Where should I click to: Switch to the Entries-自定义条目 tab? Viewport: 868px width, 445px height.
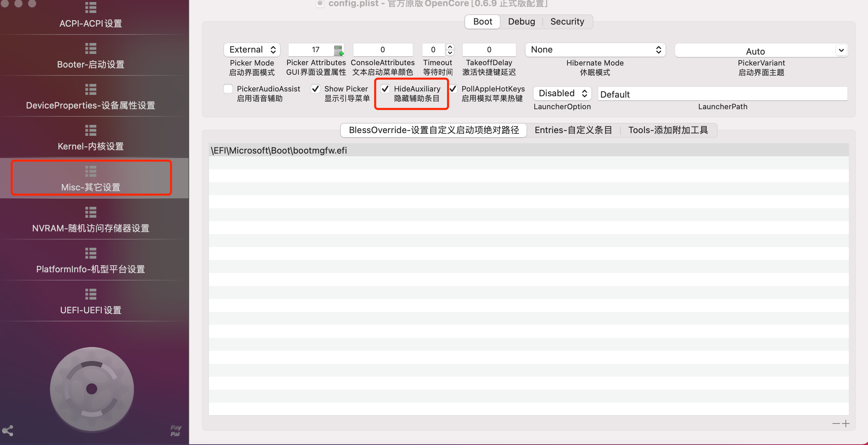click(573, 130)
